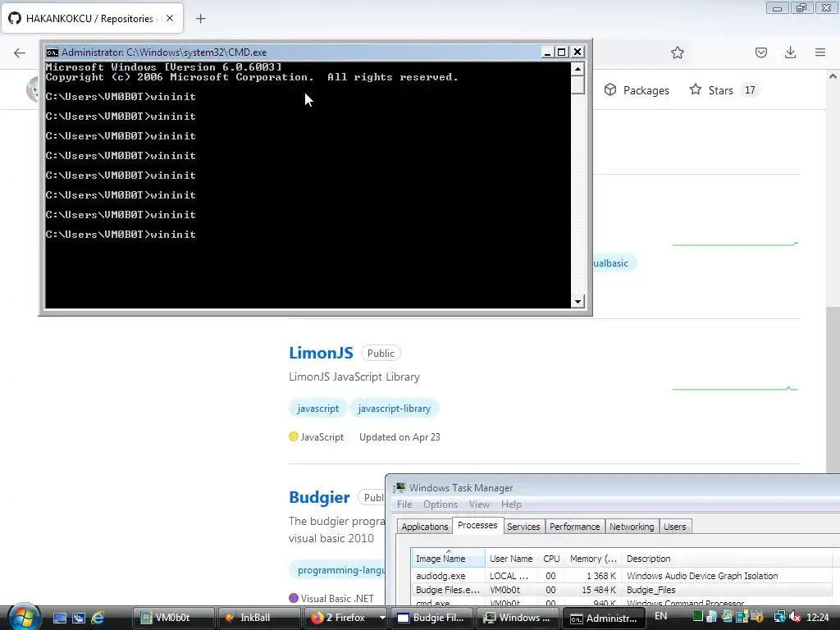The width and height of the screenshot is (840, 630).
Task: Click the EN language indicator
Action: pyautogui.click(x=661, y=616)
